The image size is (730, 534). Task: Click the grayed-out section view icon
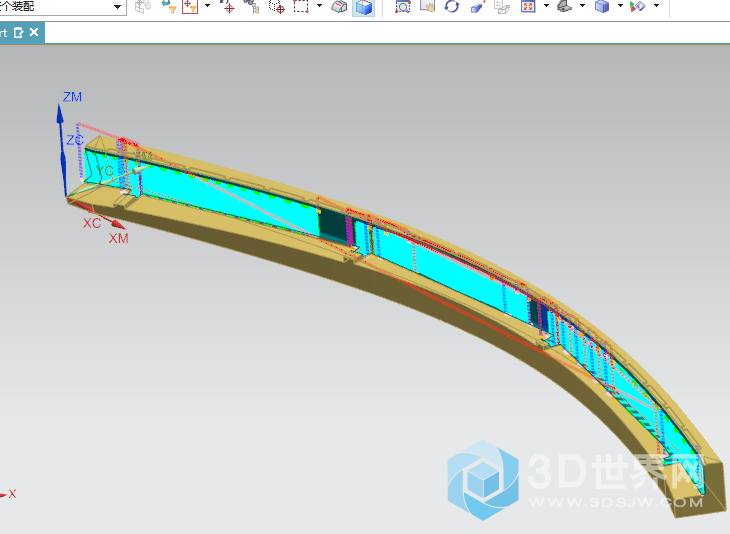pyautogui.click(x=502, y=7)
